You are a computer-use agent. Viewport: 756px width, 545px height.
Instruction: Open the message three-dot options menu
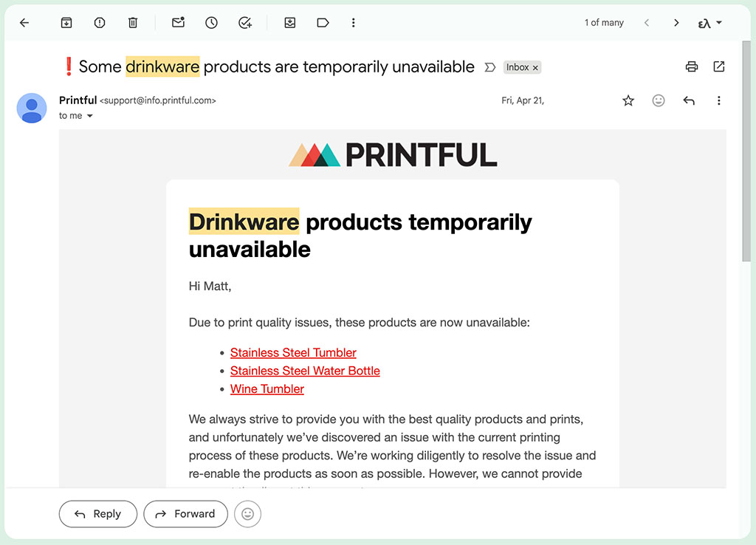click(x=719, y=100)
